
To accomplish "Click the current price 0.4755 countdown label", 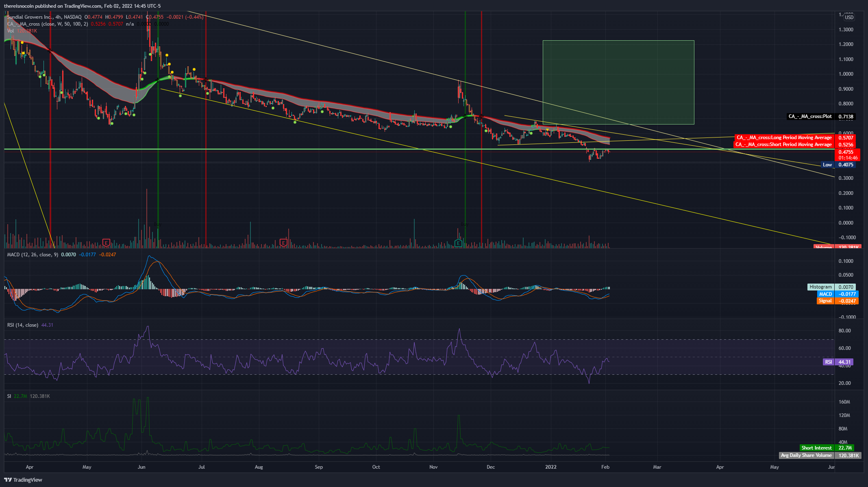I will (847, 155).
